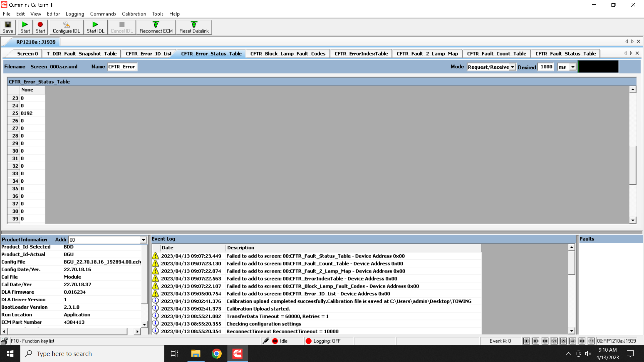Click the Name input field
Image resolution: width=644 pixels, height=362 pixels.
(122, 67)
